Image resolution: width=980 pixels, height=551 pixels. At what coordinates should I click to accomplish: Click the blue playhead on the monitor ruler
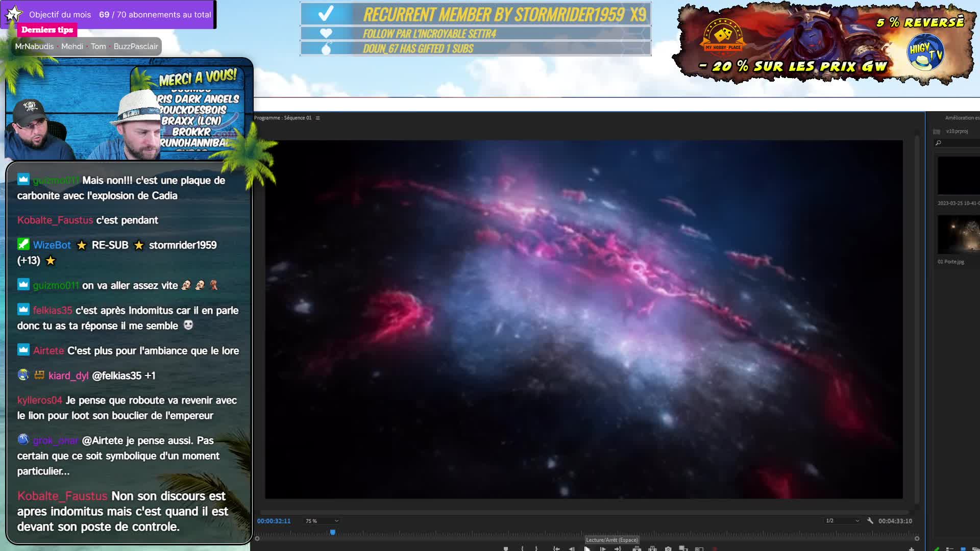click(333, 532)
